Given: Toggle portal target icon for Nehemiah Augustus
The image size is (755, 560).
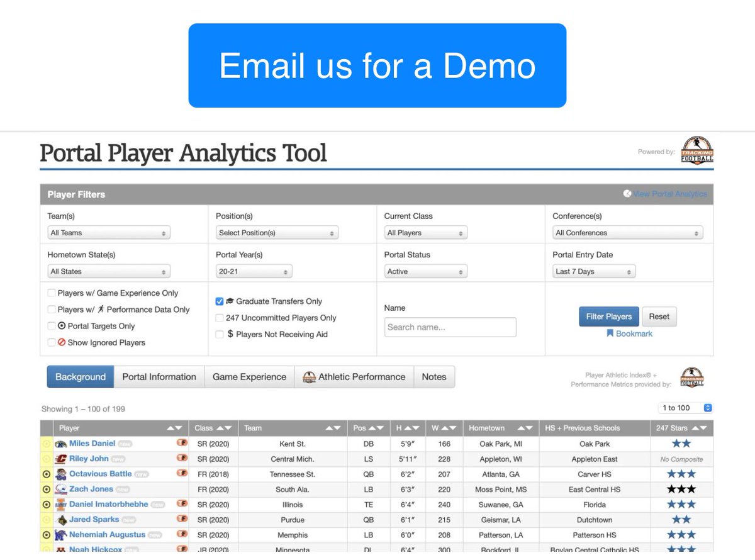Looking at the screenshot, I should point(46,535).
